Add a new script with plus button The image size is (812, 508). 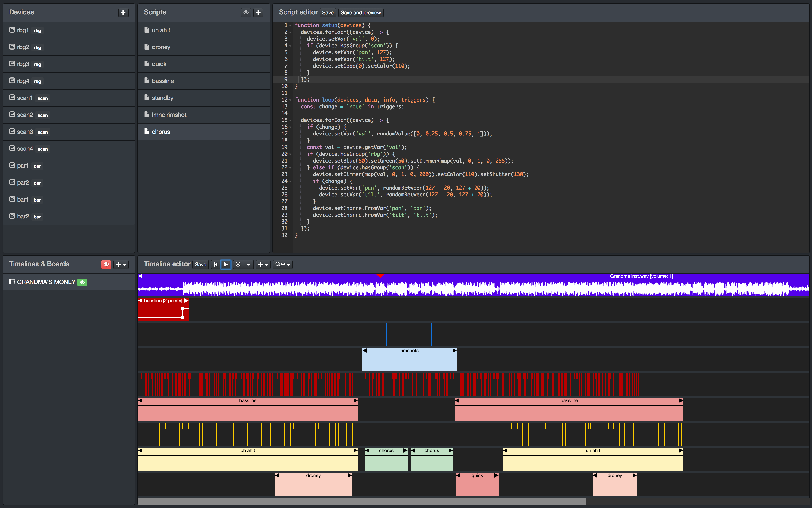point(258,12)
